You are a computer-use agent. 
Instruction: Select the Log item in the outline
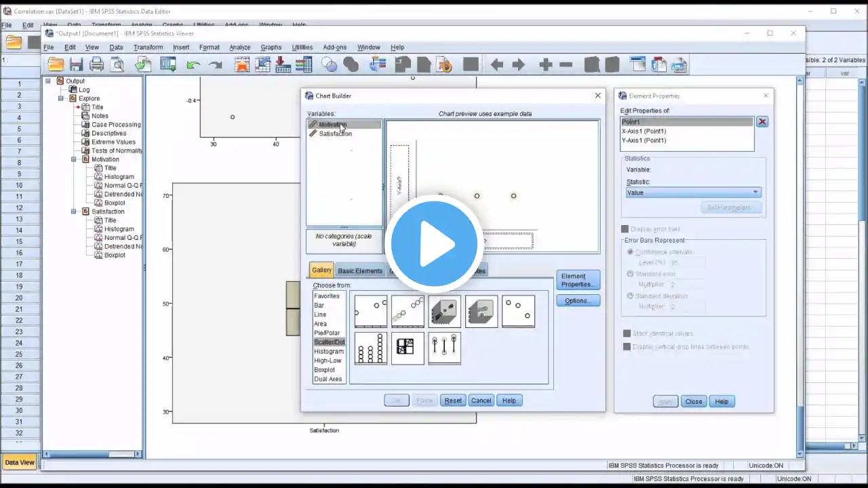click(x=84, y=89)
